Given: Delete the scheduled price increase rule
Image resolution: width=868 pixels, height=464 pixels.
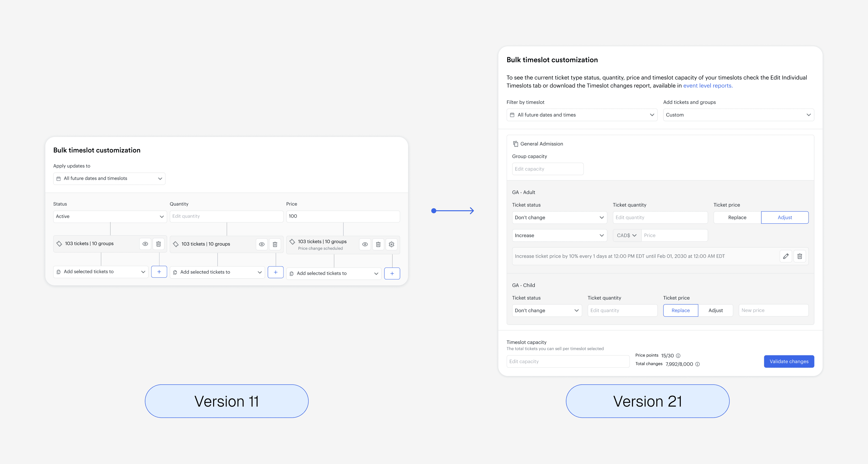Looking at the screenshot, I should tap(800, 256).
